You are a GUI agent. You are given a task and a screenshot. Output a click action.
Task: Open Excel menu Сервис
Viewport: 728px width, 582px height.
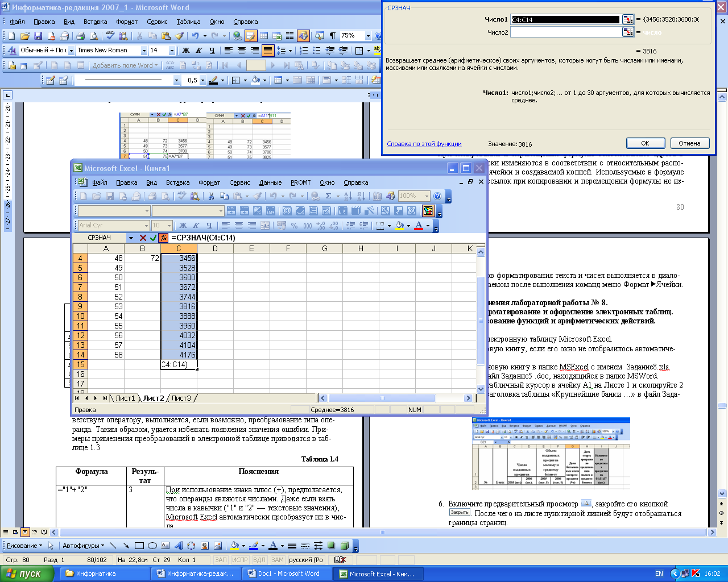[239, 182]
